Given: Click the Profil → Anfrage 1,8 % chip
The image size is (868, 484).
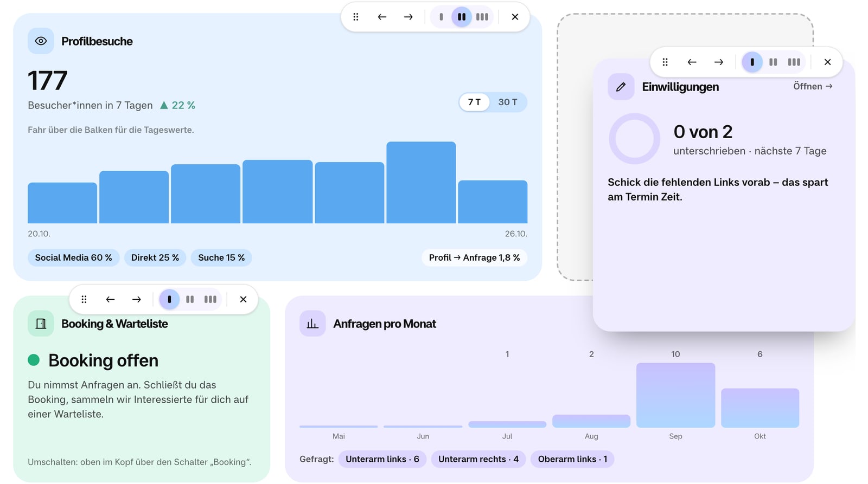Looking at the screenshot, I should click(474, 257).
